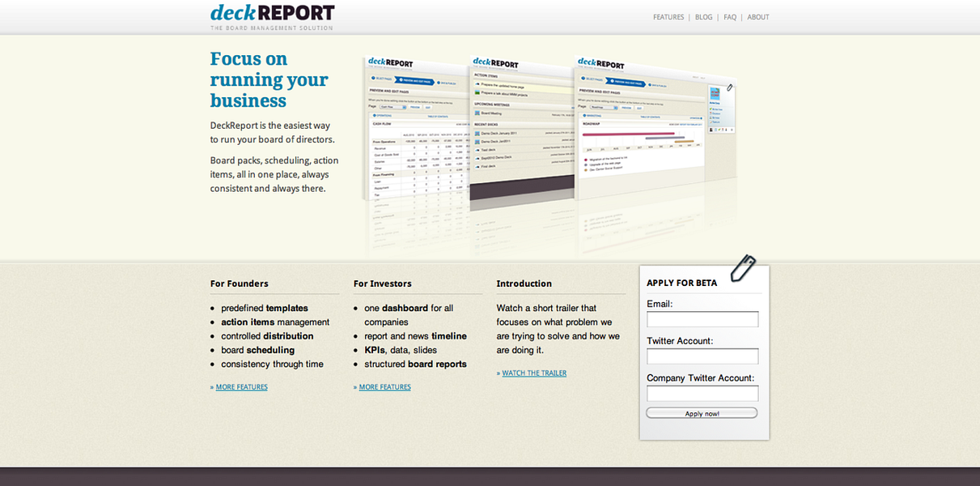The image size is (980, 486).
Task: Click the pen icon on beta form
Action: click(742, 268)
